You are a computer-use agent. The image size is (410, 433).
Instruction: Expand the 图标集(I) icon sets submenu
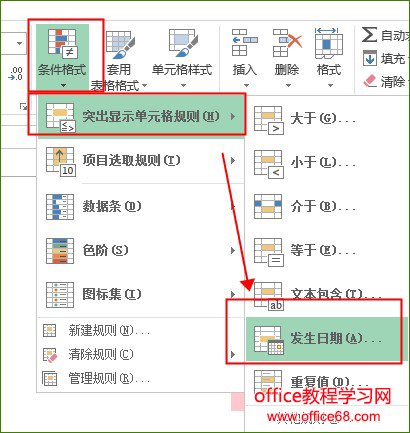click(141, 294)
